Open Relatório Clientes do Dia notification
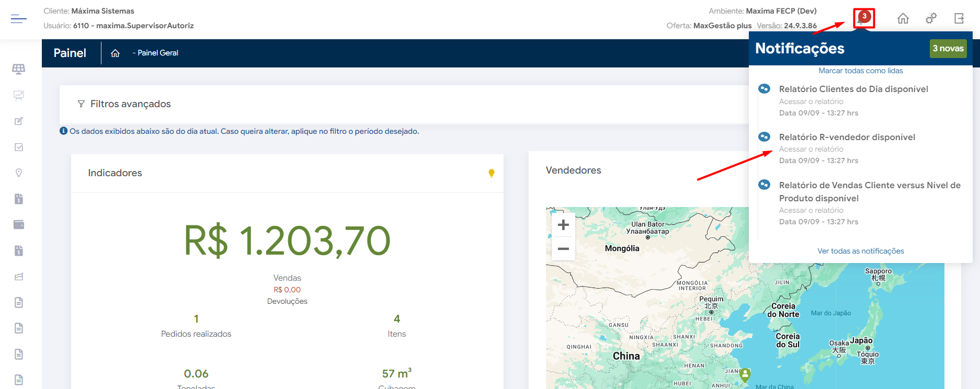Screen dimensions: 980x389 pos(853,89)
